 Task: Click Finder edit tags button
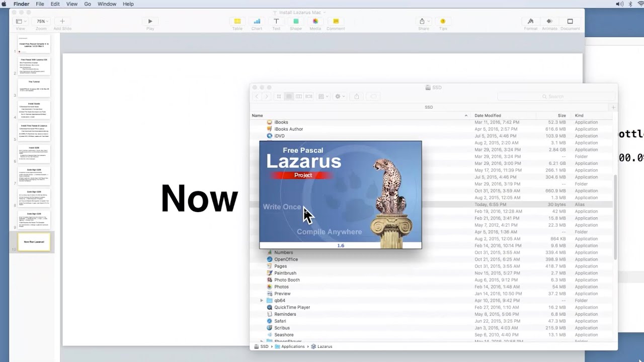coord(373,97)
